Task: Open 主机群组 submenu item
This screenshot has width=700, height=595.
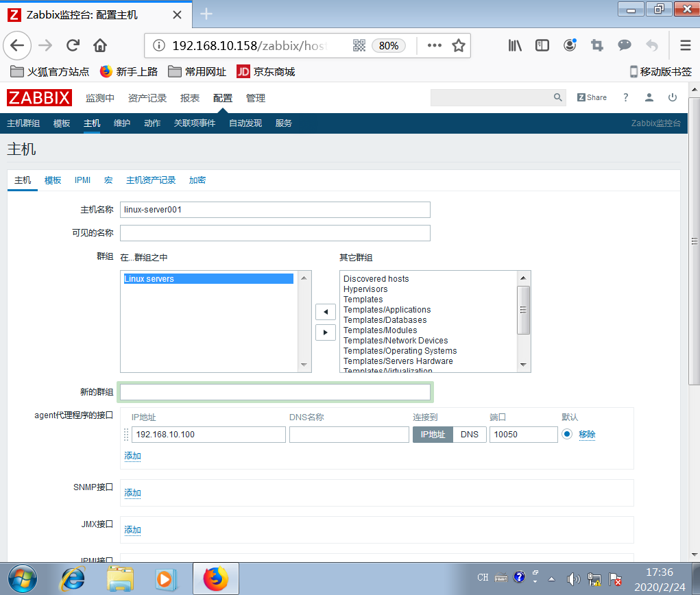Action: point(23,123)
